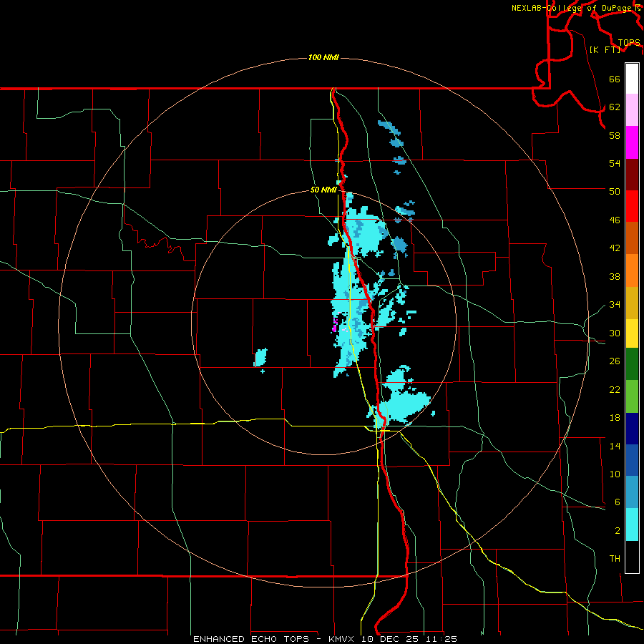Click the dark green legend band near 26
Image resolution: width=644 pixels, height=644 pixels.
(632, 364)
